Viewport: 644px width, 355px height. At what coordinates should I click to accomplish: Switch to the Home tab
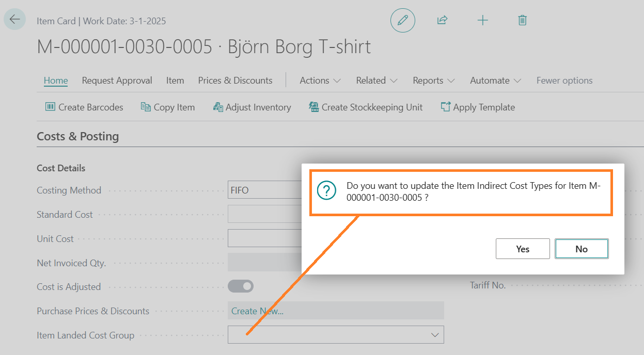[x=56, y=80]
